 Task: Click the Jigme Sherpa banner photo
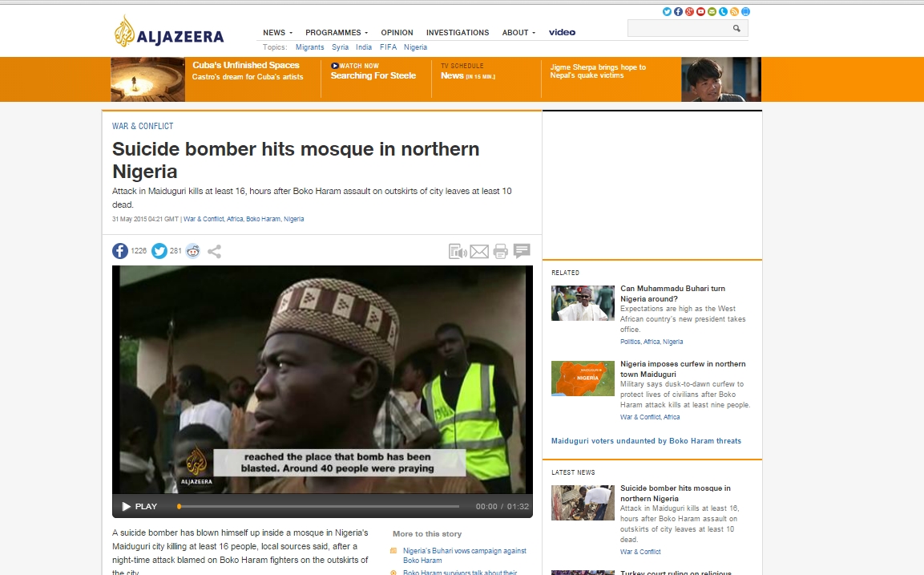(x=721, y=79)
